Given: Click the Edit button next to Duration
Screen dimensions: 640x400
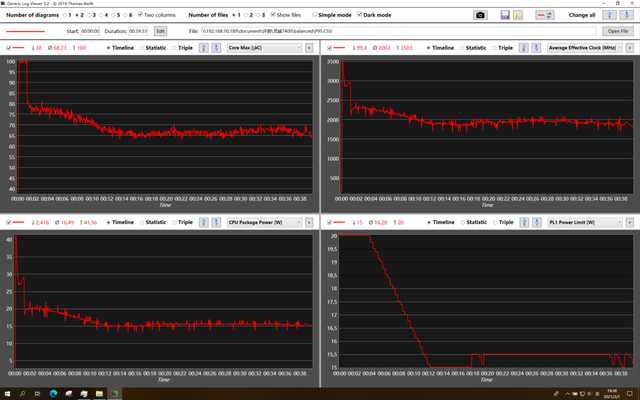Looking at the screenshot, I should pos(160,31).
